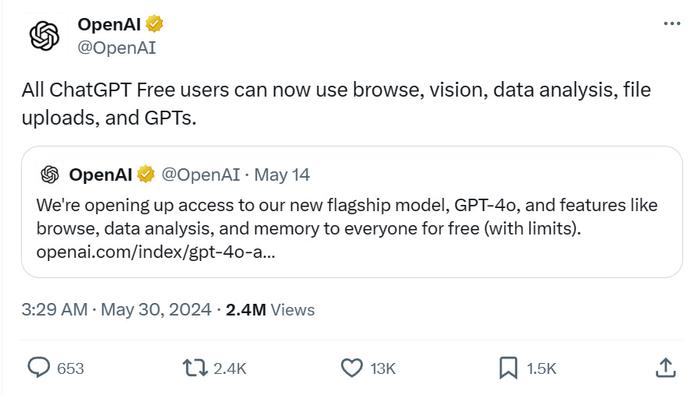
Task: Open the @OpenAI handle under the name
Action: click(117, 48)
